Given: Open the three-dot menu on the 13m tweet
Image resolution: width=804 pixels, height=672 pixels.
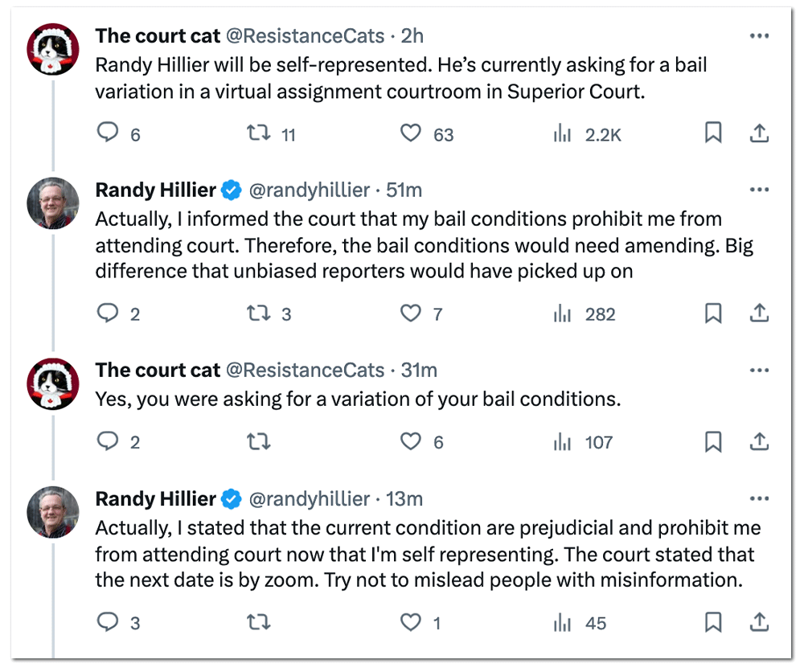Looking at the screenshot, I should pyautogui.click(x=759, y=498).
